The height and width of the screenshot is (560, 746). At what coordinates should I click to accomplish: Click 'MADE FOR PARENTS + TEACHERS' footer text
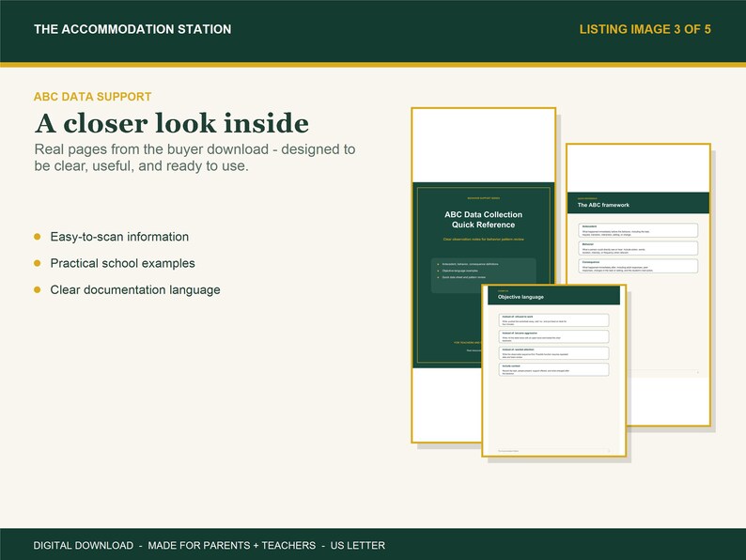232,545
